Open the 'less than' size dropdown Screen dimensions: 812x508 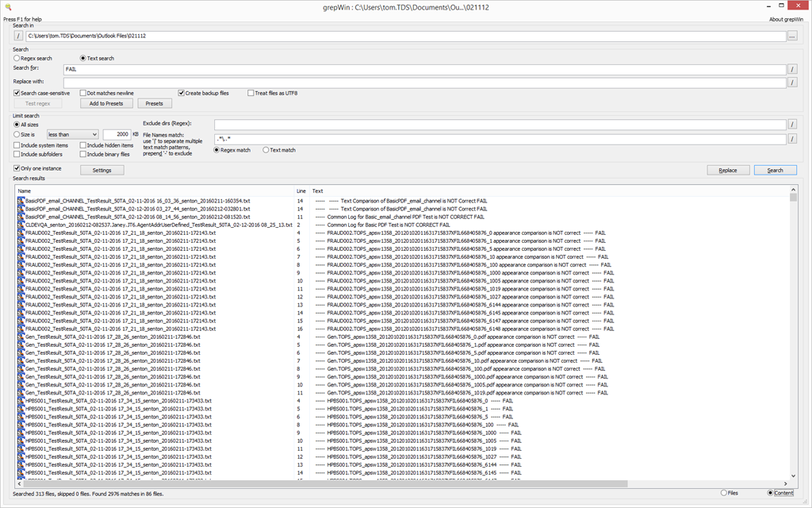tap(73, 135)
